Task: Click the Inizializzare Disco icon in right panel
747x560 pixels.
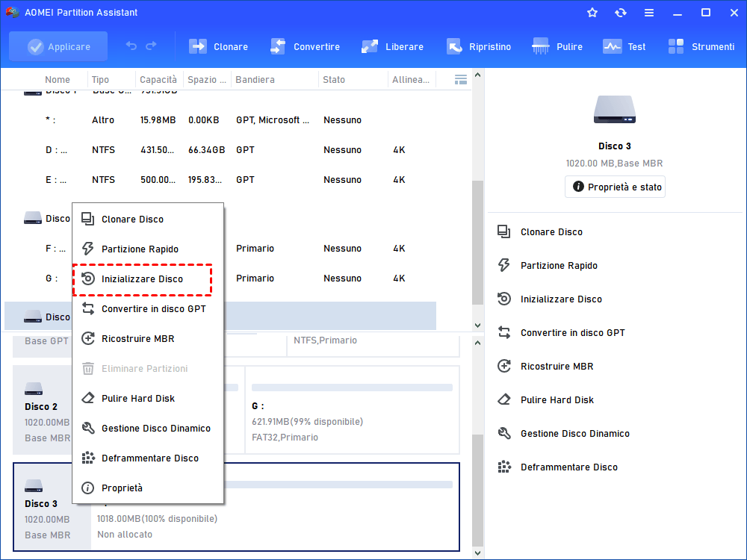Action: pos(504,299)
